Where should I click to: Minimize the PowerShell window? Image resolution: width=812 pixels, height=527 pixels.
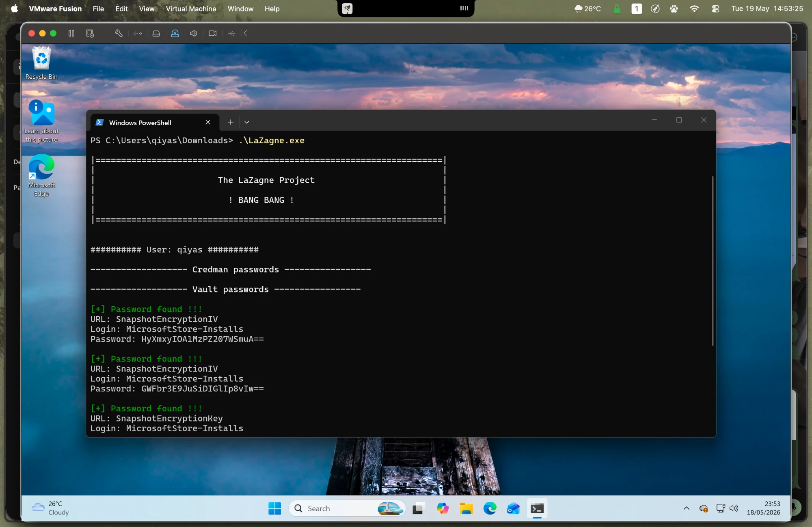pyautogui.click(x=654, y=120)
